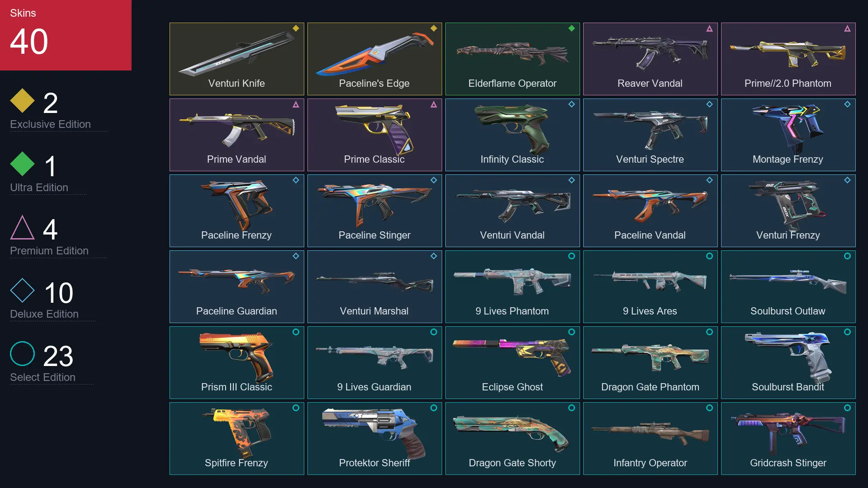Open the Protektor Sheriff skin card

[374, 438]
